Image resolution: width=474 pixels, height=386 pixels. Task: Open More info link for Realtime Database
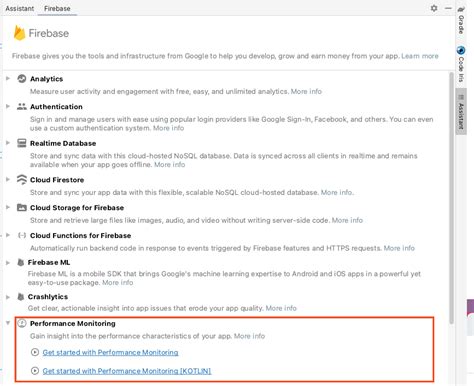(x=169, y=165)
